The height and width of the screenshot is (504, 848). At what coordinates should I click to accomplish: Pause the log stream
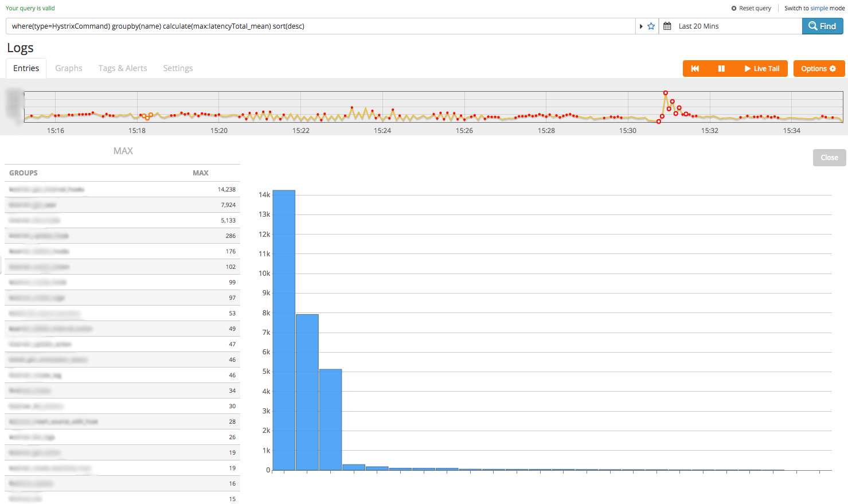[721, 69]
